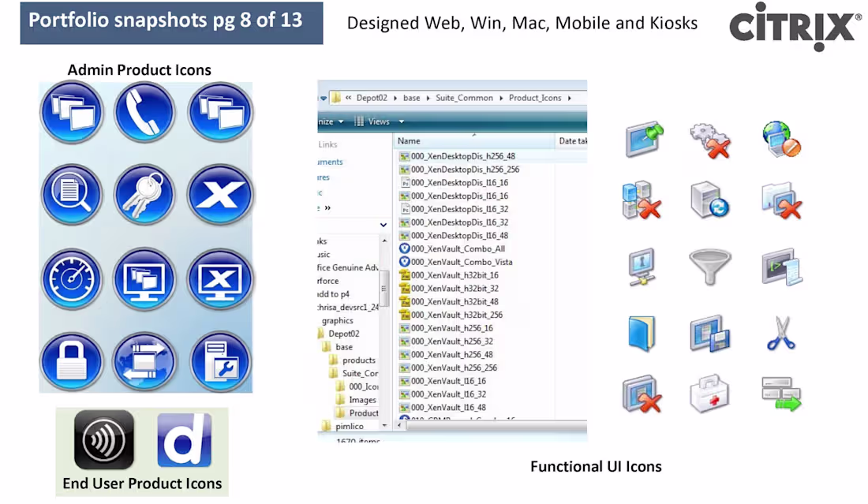Select file 000_XenVault_I16_48
Image resolution: width=868 pixels, height=504 pixels.
443,408
